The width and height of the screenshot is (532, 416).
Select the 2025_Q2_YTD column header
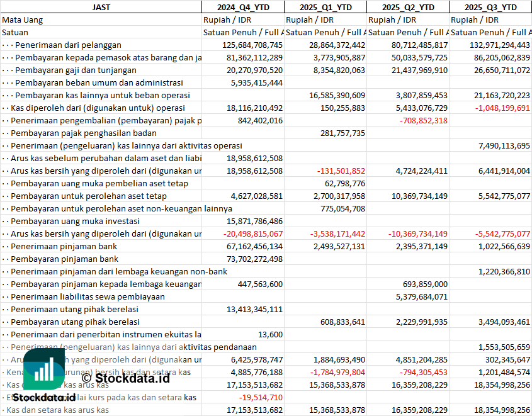click(408, 7)
